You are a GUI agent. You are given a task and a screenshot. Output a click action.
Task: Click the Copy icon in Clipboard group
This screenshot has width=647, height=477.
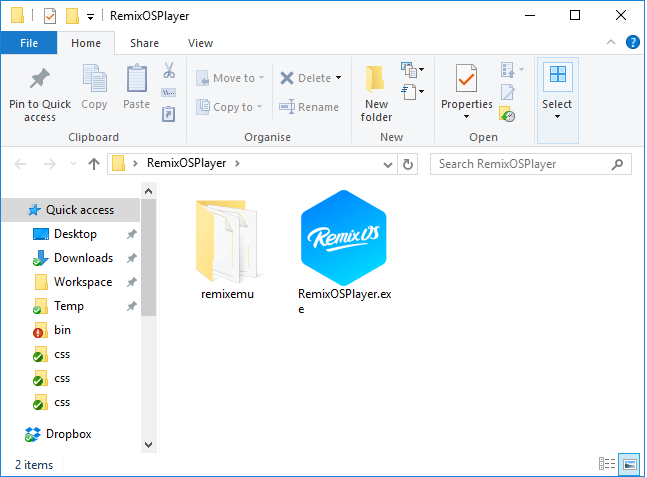click(94, 78)
